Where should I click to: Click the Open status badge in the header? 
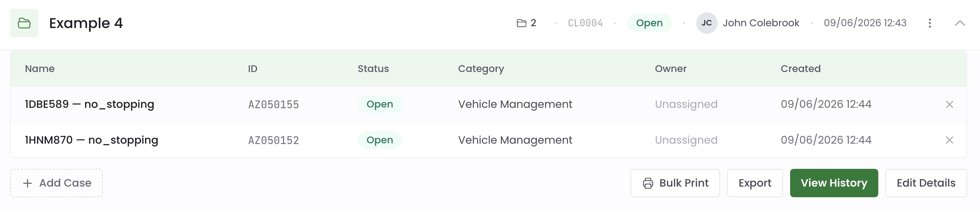[x=649, y=23]
